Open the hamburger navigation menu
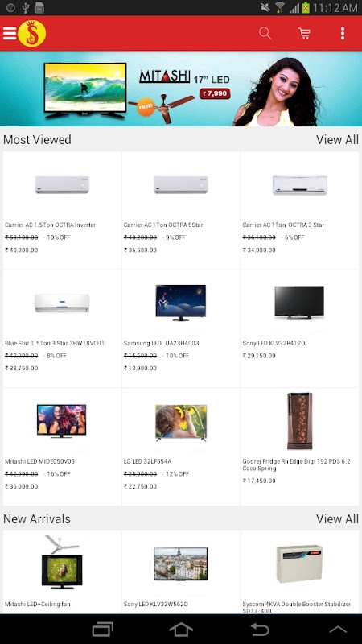The width and height of the screenshot is (362, 644). click(10, 33)
